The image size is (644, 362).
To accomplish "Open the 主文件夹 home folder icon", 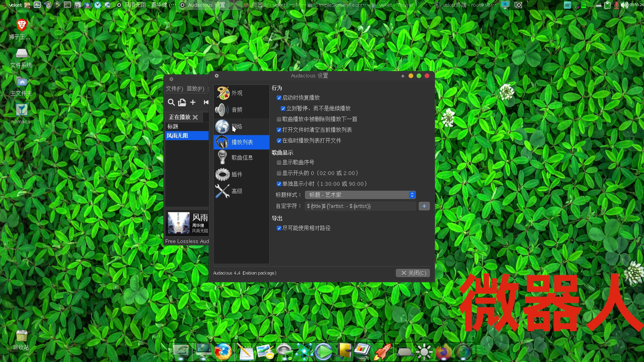I will (x=21, y=86).
